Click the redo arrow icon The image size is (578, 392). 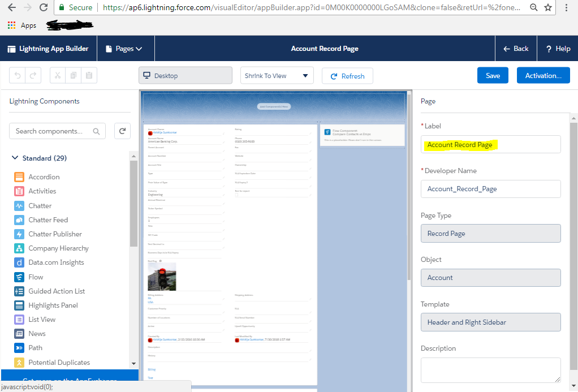[x=33, y=76]
